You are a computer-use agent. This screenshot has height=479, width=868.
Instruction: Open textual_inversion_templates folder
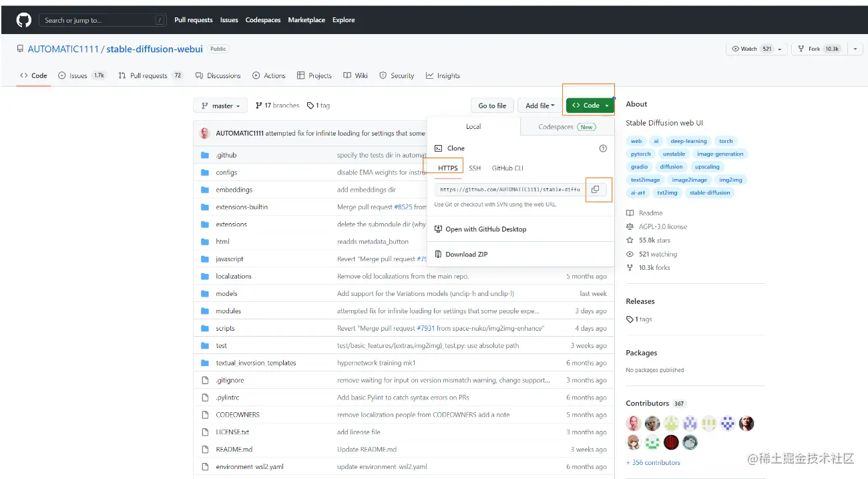[x=256, y=363]
